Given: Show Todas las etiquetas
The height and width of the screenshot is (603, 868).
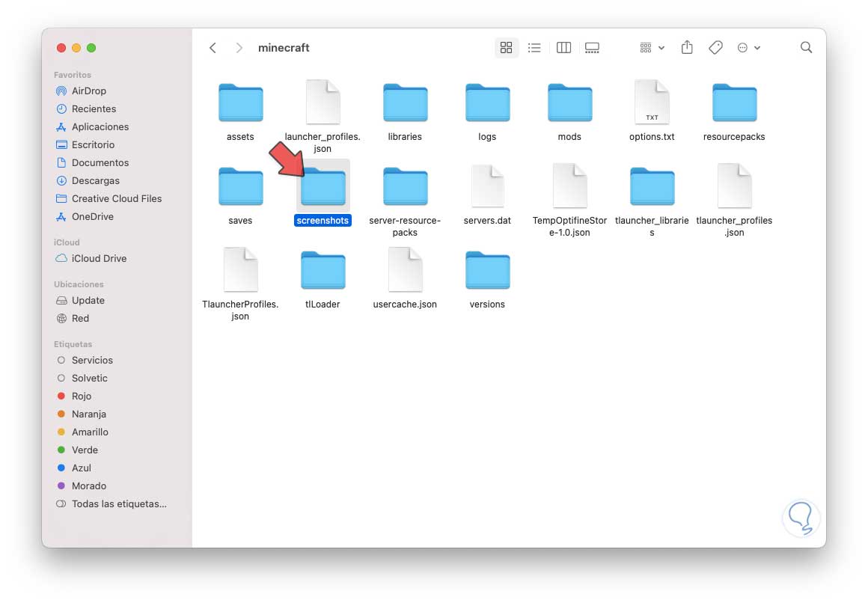Looking at the screenshot, I should 111,504.
